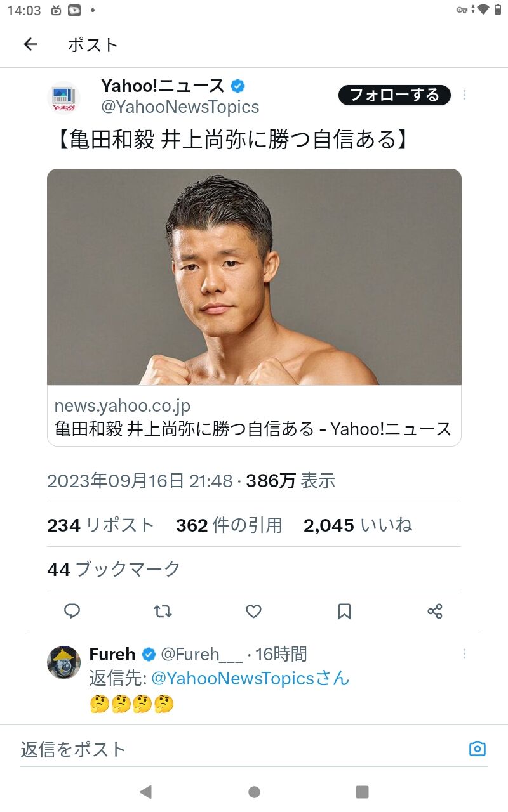Open more options menu for Yahoo post
This screenshot has width=508, height=812.
464,95
